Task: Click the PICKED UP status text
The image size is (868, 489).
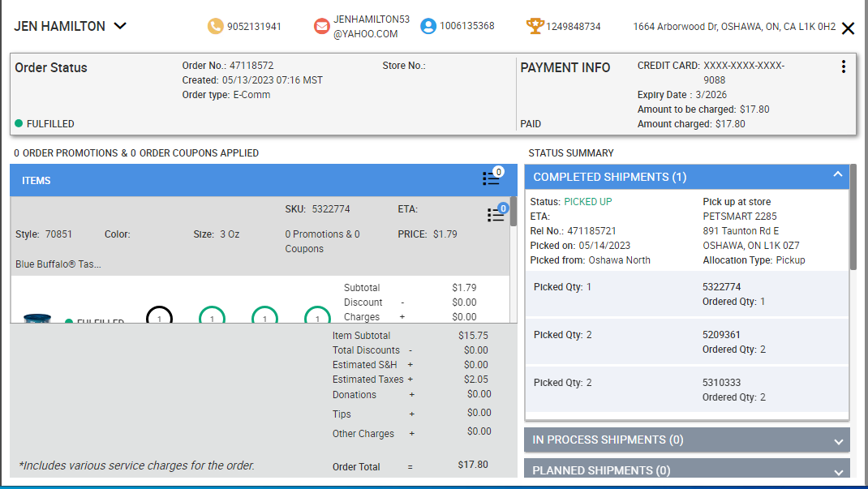Action: [x=588, y=202]
